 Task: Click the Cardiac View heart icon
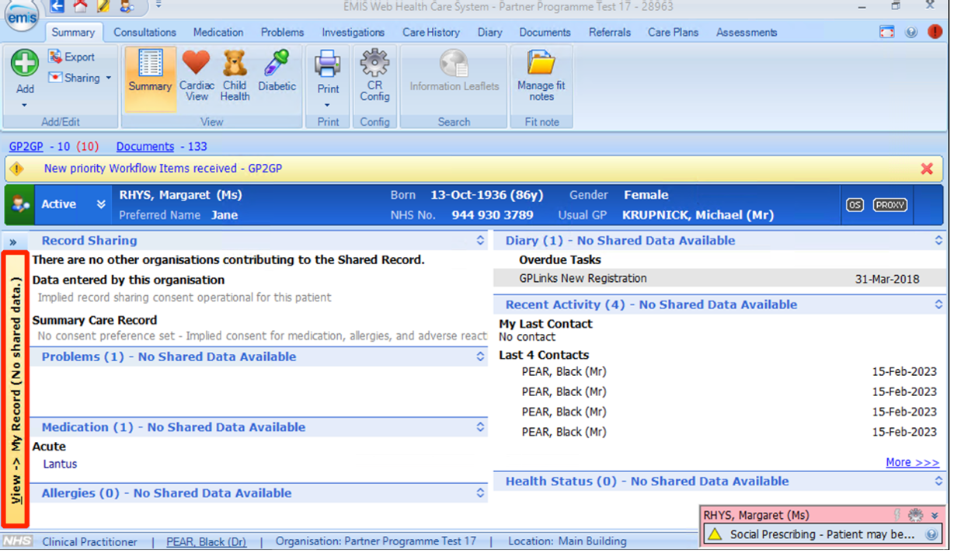coord(197,64)
